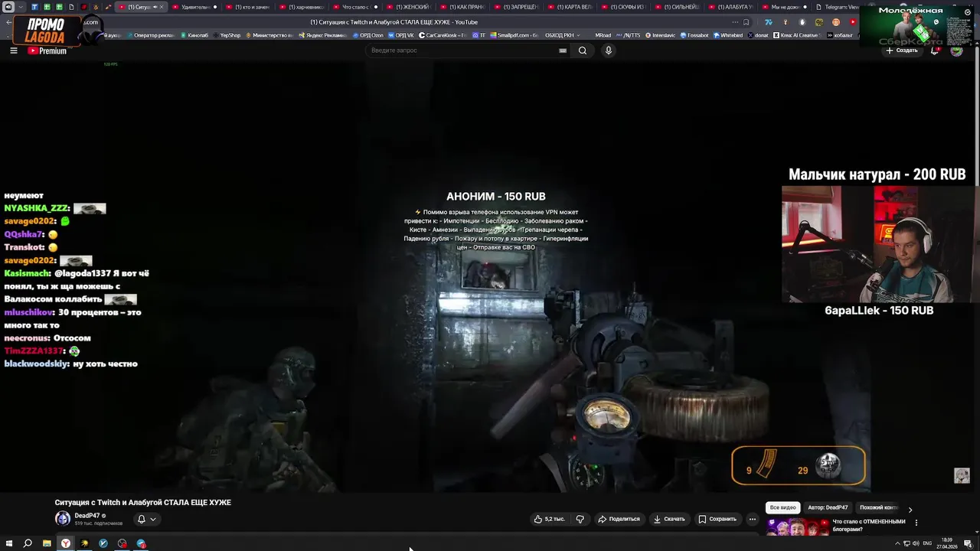Select 'Все видео' filter chip
This screenshot has height=551, width=980.
[x=783, y=507]
